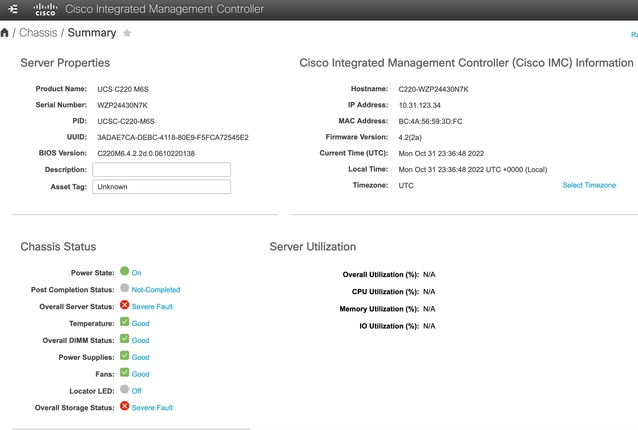
Task: Click the Server Utilization section heading
Action: point(312,247)
